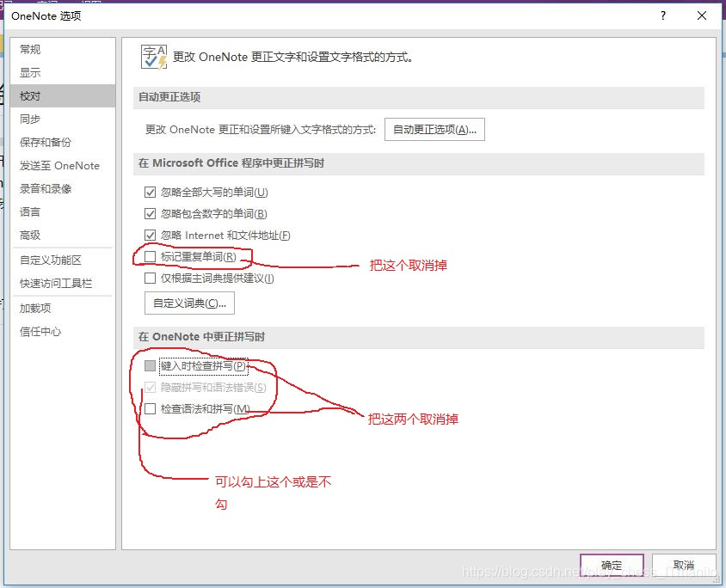Image resolution: width=726 pixels, height=588 pixels.
Task: Toggle 忽略包含数字的单词 checkbox
Action: click(x=150, y=214)
